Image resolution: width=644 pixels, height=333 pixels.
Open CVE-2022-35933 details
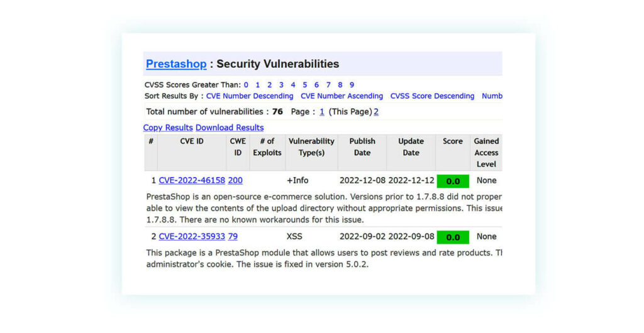click(192, 237)
